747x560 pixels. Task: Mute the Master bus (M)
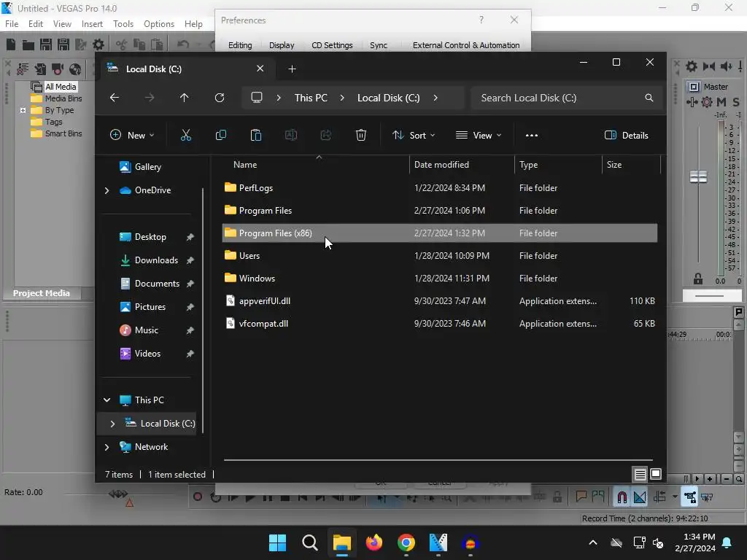pyautogui.click(x=721, y=102)
